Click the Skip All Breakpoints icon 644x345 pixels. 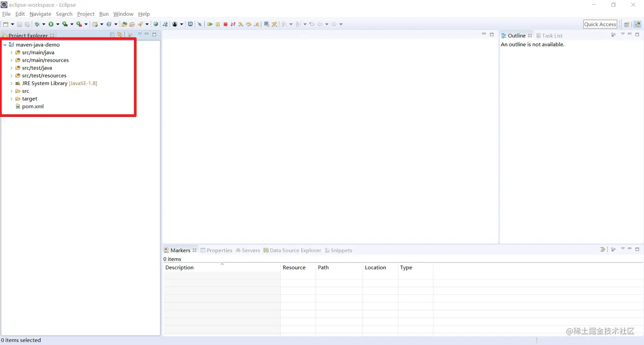pos(199,24)
